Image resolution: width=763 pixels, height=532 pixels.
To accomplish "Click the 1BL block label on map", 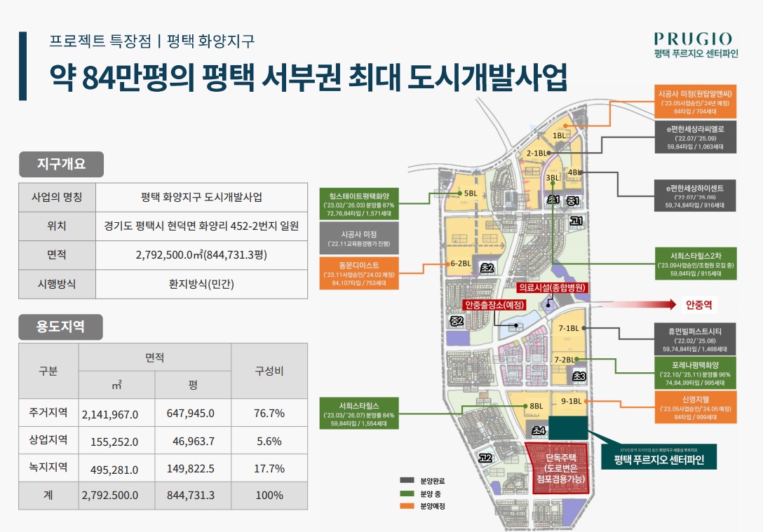I will point(559,136).
